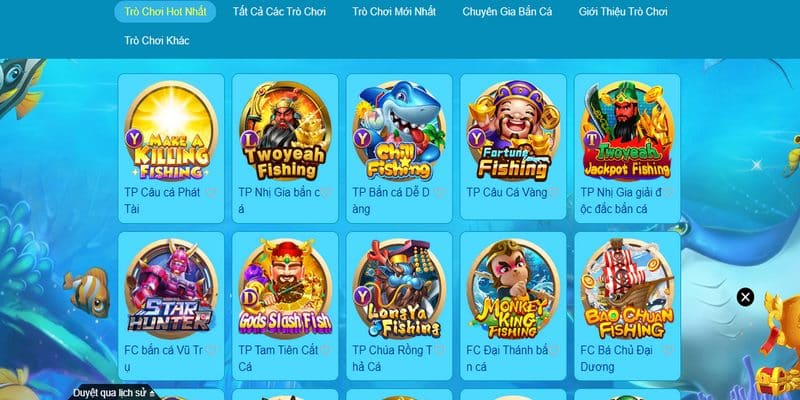Select the Chuyên Gia Bắn Cá tab
Screen dimensions: 800x400
click(x=507, y=12)
